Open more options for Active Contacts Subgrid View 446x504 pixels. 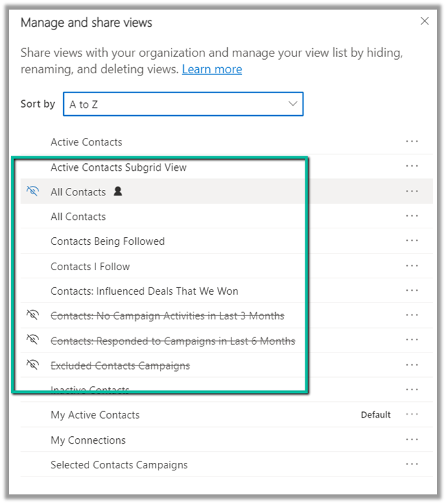412,166
